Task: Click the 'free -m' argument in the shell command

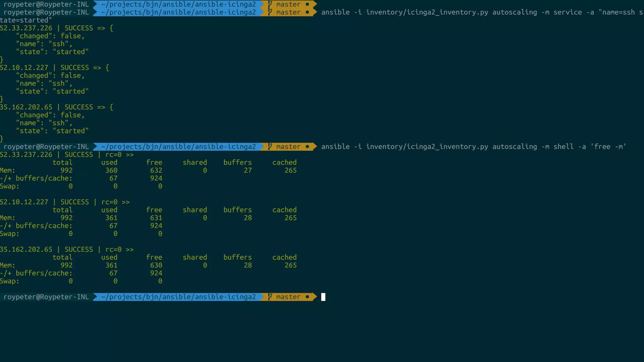Action: 608,147
